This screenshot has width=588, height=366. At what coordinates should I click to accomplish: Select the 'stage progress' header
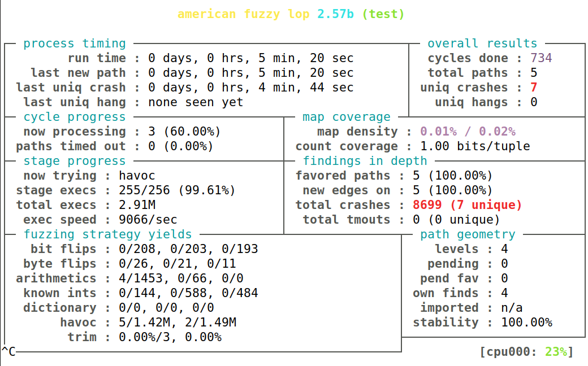(75, 161)
